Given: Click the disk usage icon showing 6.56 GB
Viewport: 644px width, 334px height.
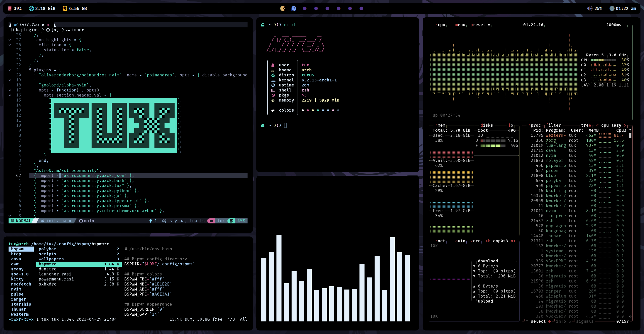Looking at the screenshot, I should (65, 9).
